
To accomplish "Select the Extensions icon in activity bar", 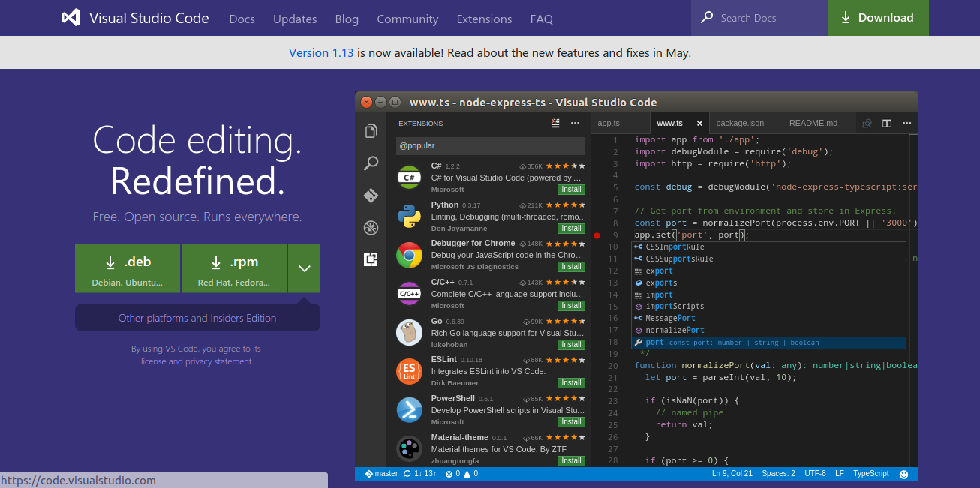I will (371, 259).
